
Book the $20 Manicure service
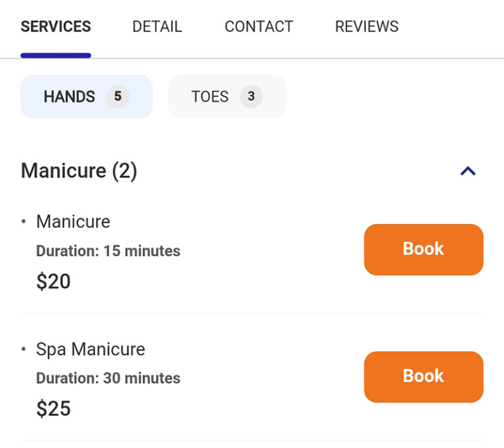[x=423, y=250]
